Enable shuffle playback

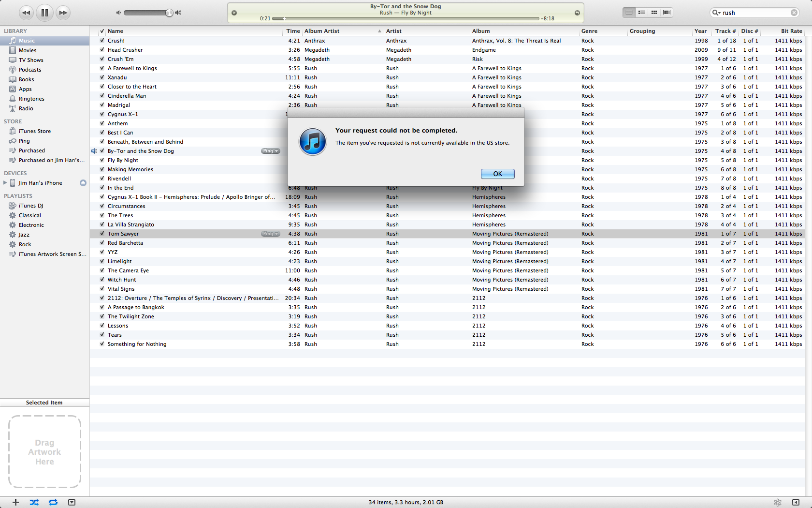[x=34, y=502]
